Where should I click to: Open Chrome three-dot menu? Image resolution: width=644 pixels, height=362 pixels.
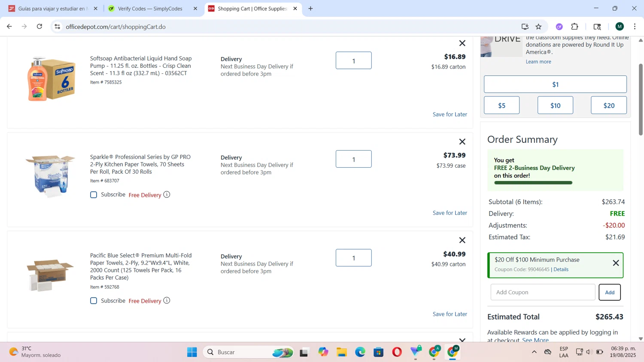(x=635, y=27)
